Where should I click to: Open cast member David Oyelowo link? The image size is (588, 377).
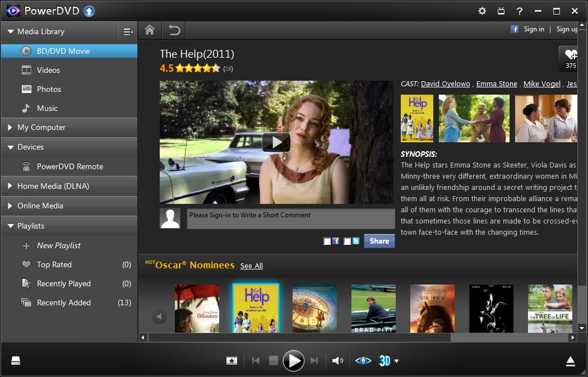click(446, 84)
